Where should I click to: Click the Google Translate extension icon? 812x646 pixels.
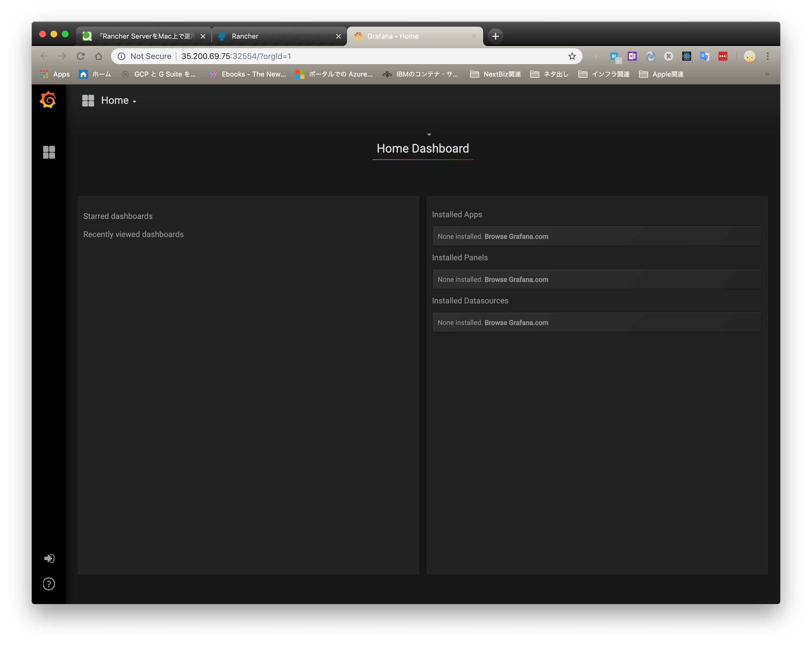704,56
